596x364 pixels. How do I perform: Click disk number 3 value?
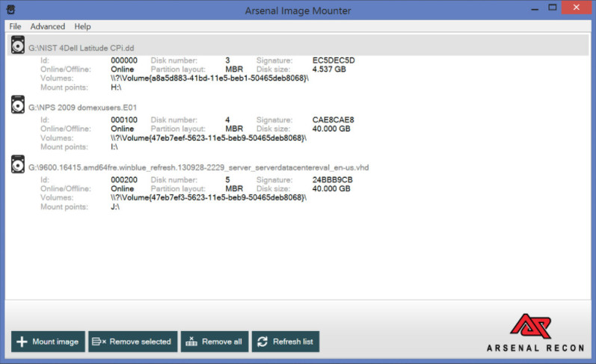(227, 61)
